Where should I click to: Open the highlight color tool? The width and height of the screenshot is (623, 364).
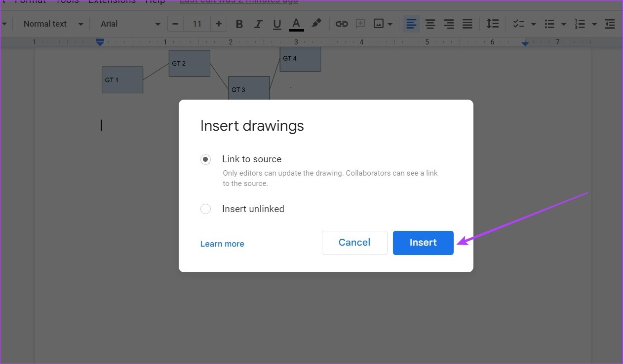[316, 24]
